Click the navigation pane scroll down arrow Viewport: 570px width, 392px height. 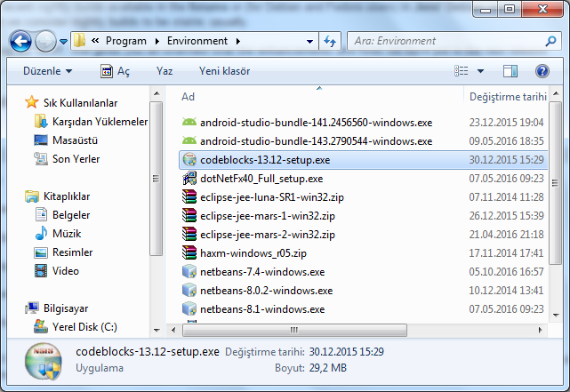(157, 331)
